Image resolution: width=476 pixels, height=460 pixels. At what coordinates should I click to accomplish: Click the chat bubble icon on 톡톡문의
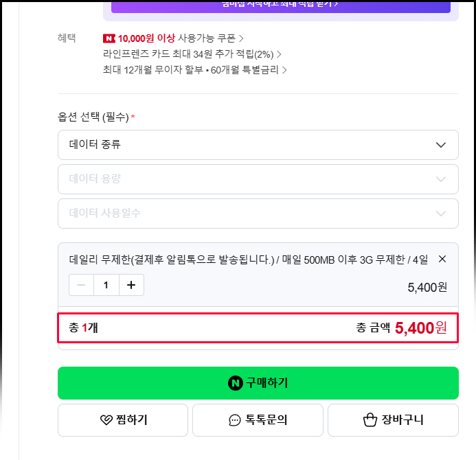(x=235, y=420)
